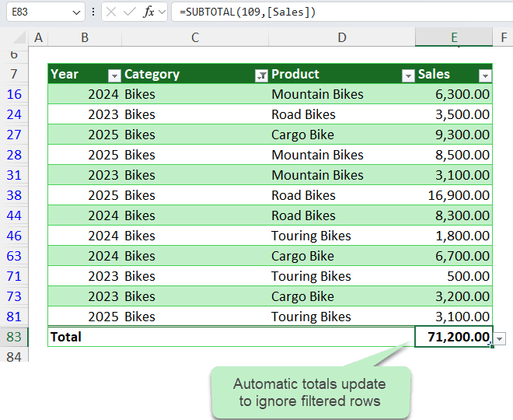Click the formula bar options dots handle
The image size is (513, 420).
point(93,12)
